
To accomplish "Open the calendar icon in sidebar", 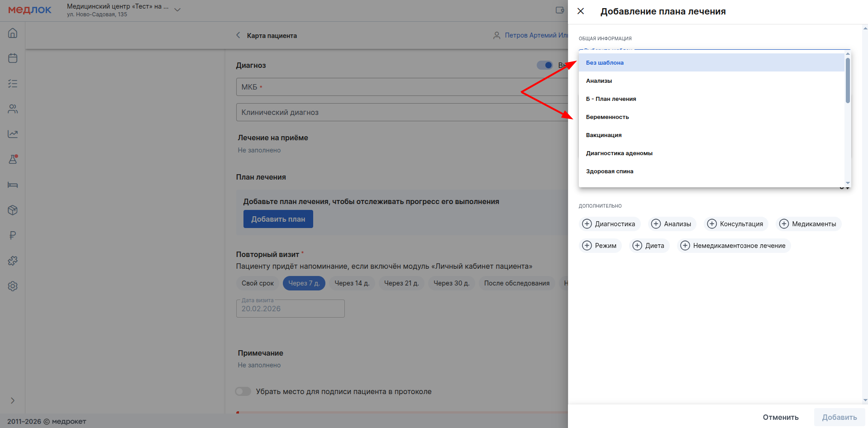I will click(x=13, y=58).
